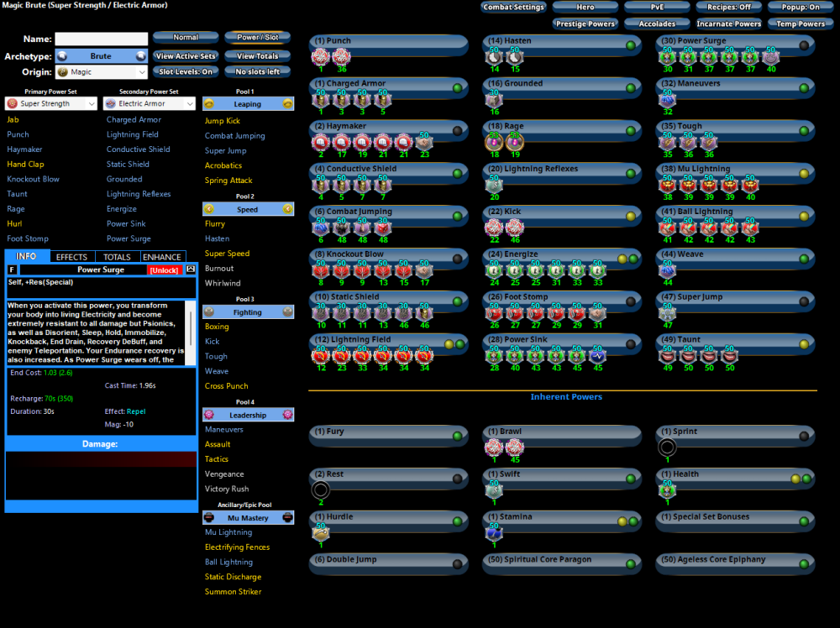Open the Origin dropdown showing Magic
840x628 pixels.
pyautogui.click(x=101, y=72)
